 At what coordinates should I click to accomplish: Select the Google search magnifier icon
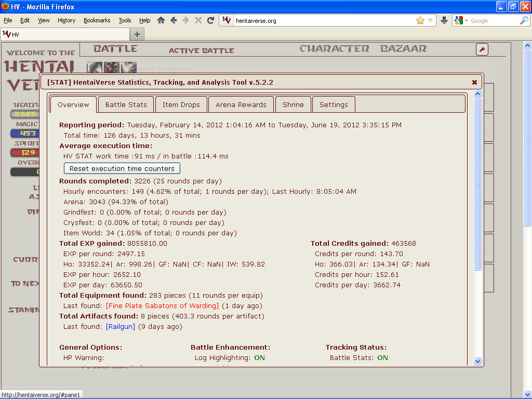522,20
